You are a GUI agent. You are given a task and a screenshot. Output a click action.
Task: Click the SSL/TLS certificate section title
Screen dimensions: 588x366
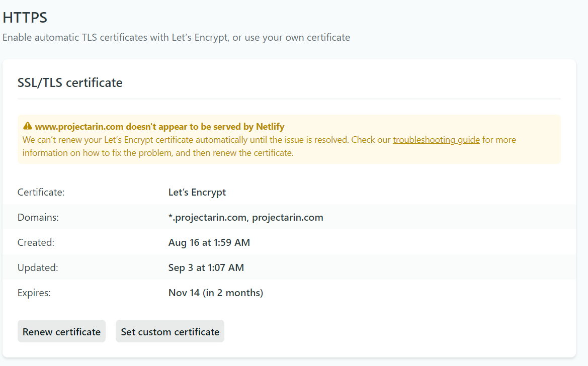(x=70, y=82)
